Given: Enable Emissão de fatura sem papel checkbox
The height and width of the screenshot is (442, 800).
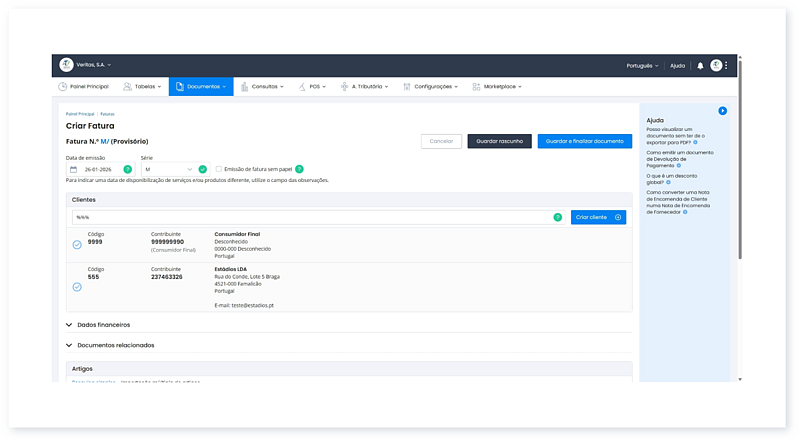Looking at the screenshot, I should [219, 169].
